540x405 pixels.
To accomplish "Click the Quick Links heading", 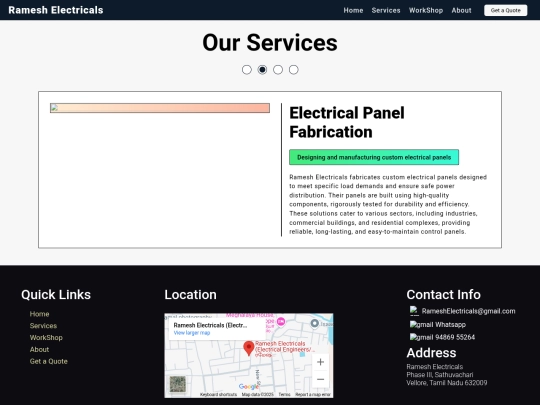I will (x=56, y=295).
